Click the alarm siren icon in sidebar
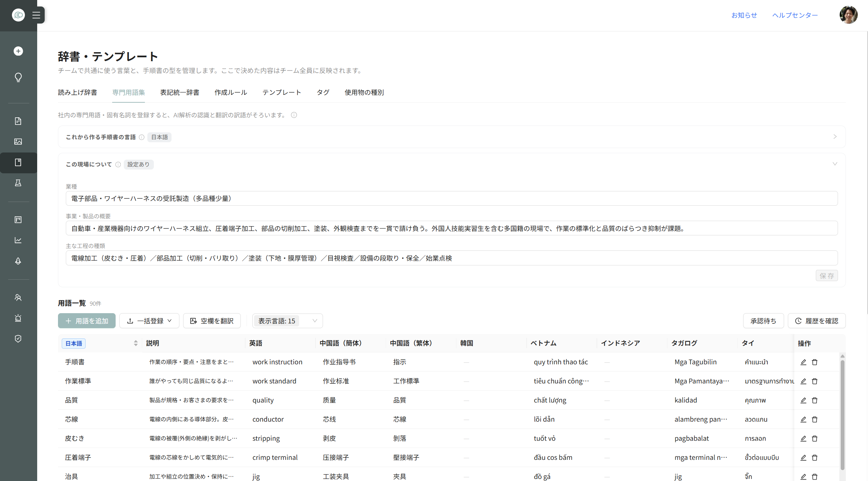This screenshot has height=481, width=868. tap(18, 318)
